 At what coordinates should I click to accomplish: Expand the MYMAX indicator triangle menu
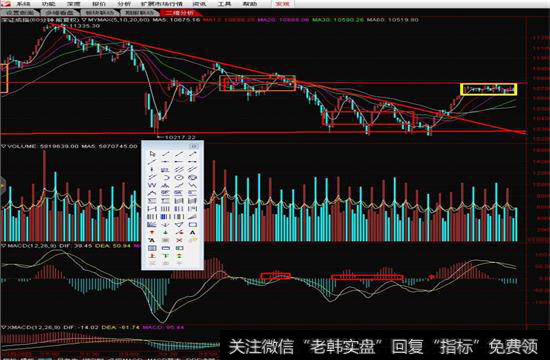click(83, 20)
